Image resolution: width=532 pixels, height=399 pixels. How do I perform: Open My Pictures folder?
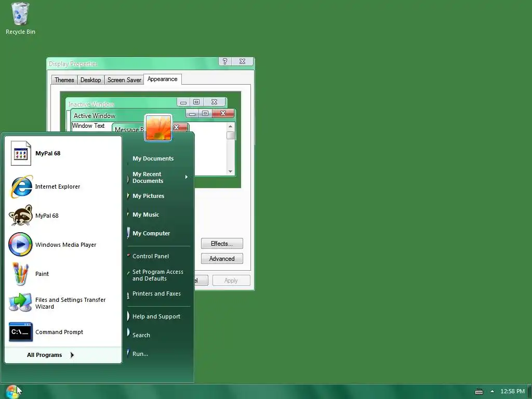[158, 196]
